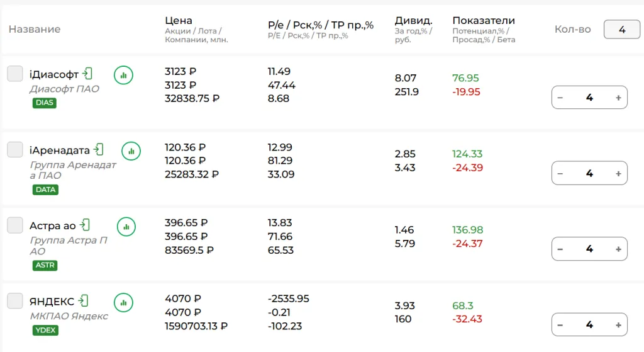Click the open-page icon next to Астра ао

(85, 225)
